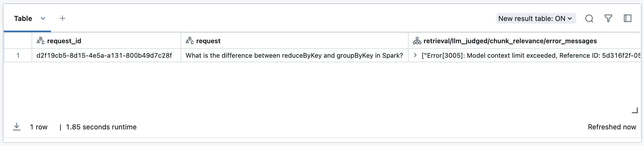The width and height of the screenshot is (644, 146).
Task: Toggle New result table ON switch
Action: [x=532, y=19]
